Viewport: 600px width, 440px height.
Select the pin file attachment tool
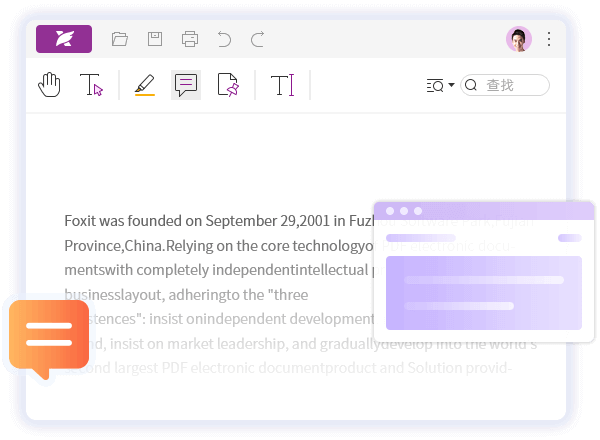228,85
